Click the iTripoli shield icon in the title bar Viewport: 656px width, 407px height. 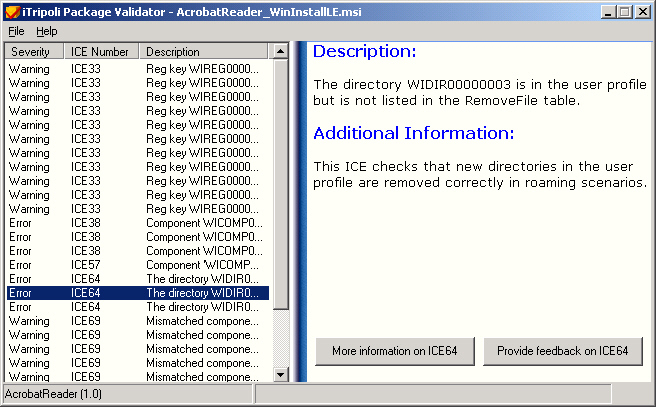12,12
